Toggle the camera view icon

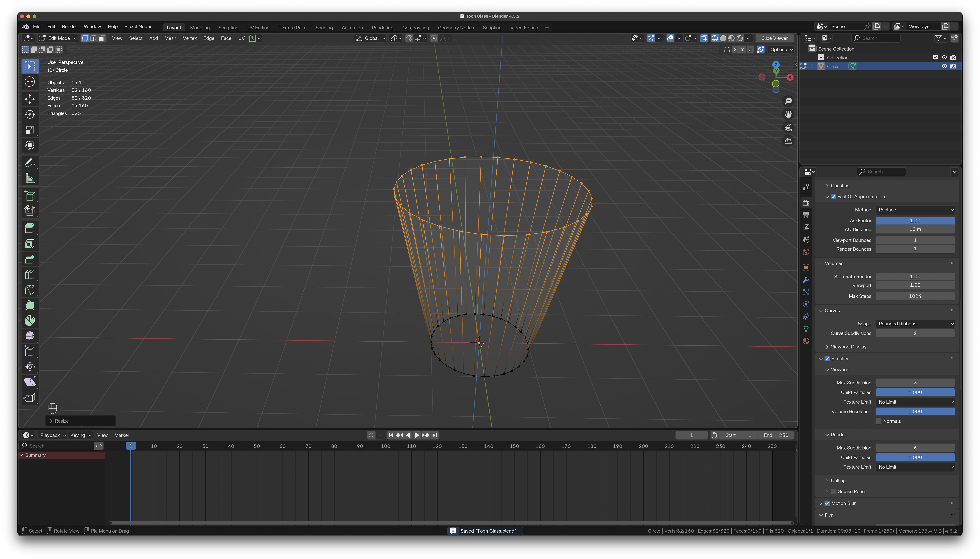coord(788,127)
